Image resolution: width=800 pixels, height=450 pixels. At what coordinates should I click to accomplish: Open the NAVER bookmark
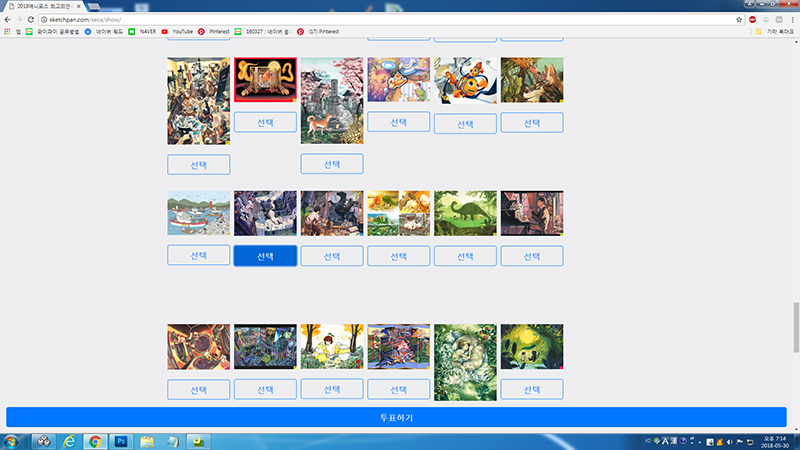tap(142, 32)
